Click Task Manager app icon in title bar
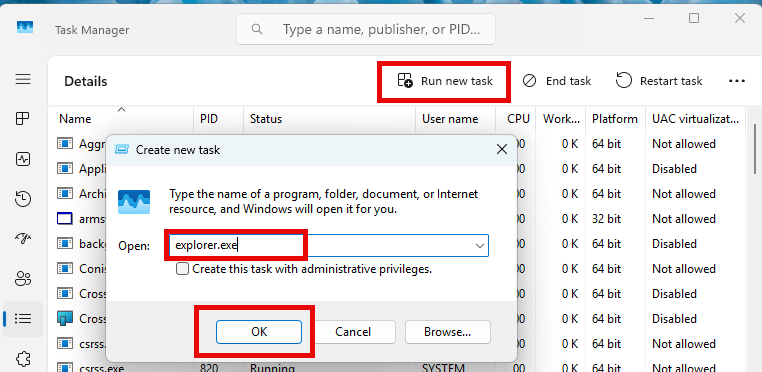This screenshot has width=762, height=372. 25,28
